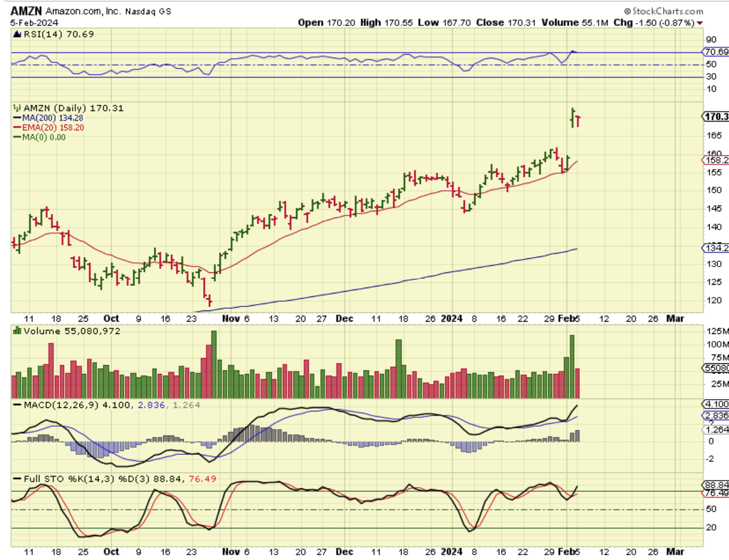Click the 2024 label under the price panel
Screen dimensions: 729x560
pyautogui.click(x=451, y=319)
